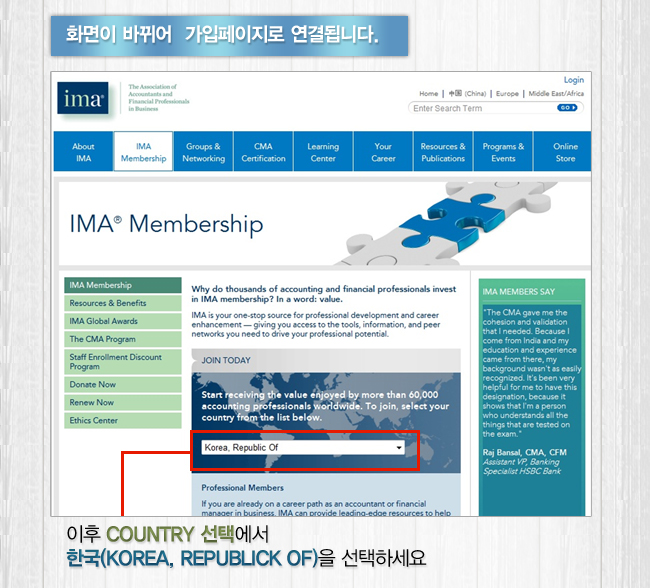Screen dimensions: 650x588
Task: Click the IMA Membership page title
Action: pos(166,224)
